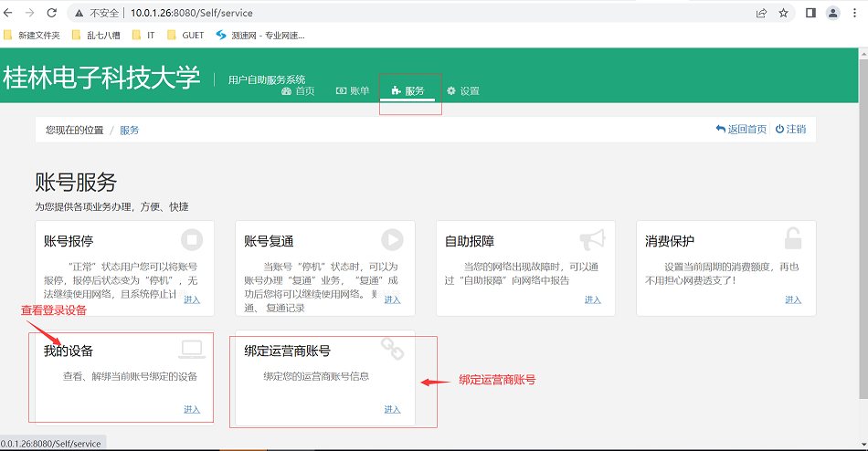The image size is (868, 451).
Task: Click the browser share page icon
Action: [x=761, y=14]
